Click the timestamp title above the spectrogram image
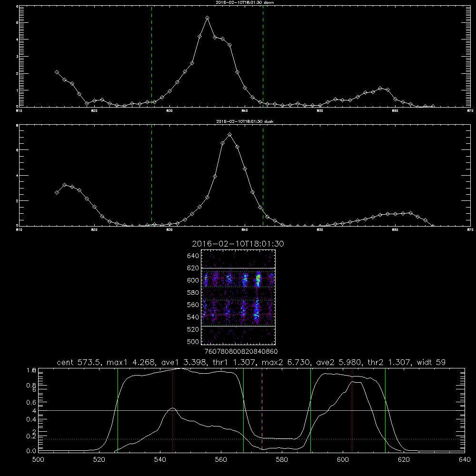 click(238, 244)
